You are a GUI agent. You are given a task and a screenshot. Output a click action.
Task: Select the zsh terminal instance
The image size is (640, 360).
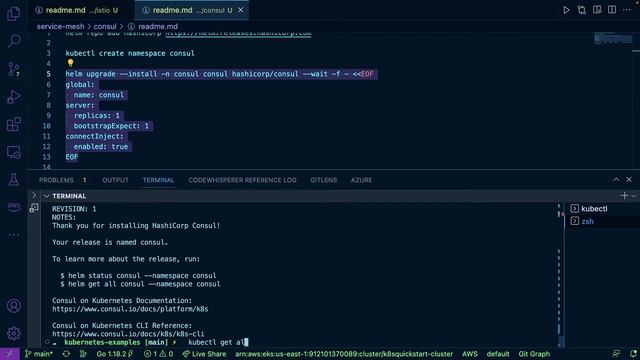602,221
